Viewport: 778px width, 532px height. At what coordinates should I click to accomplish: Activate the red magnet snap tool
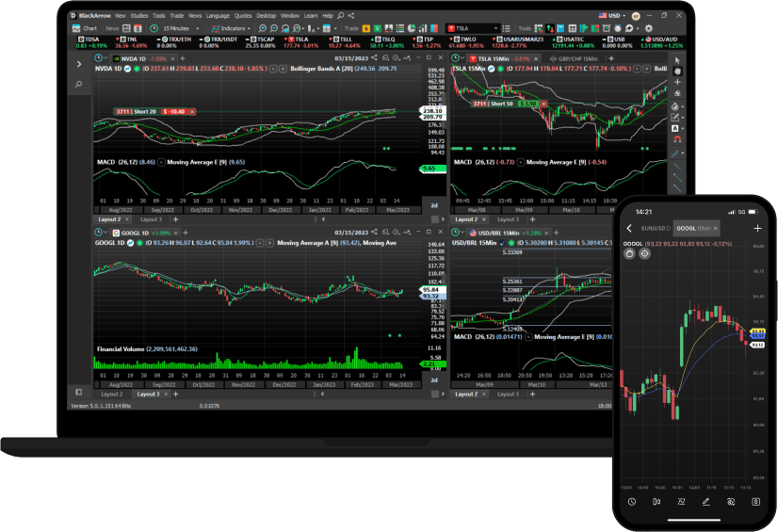[x=676, y=139]
